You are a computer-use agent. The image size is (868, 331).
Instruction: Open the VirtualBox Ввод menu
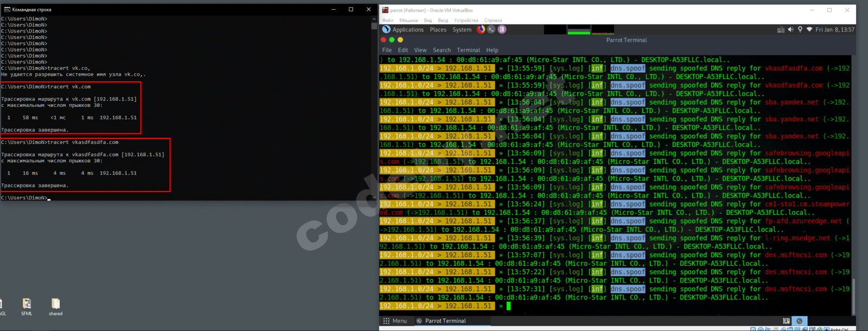(x=443, y=21)
